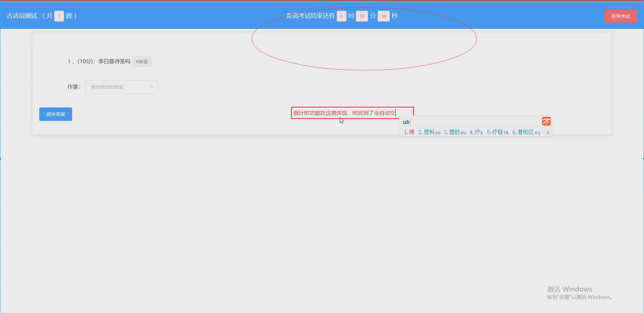
Task: Click the IME composition text ub
Action: click(406, 122)
